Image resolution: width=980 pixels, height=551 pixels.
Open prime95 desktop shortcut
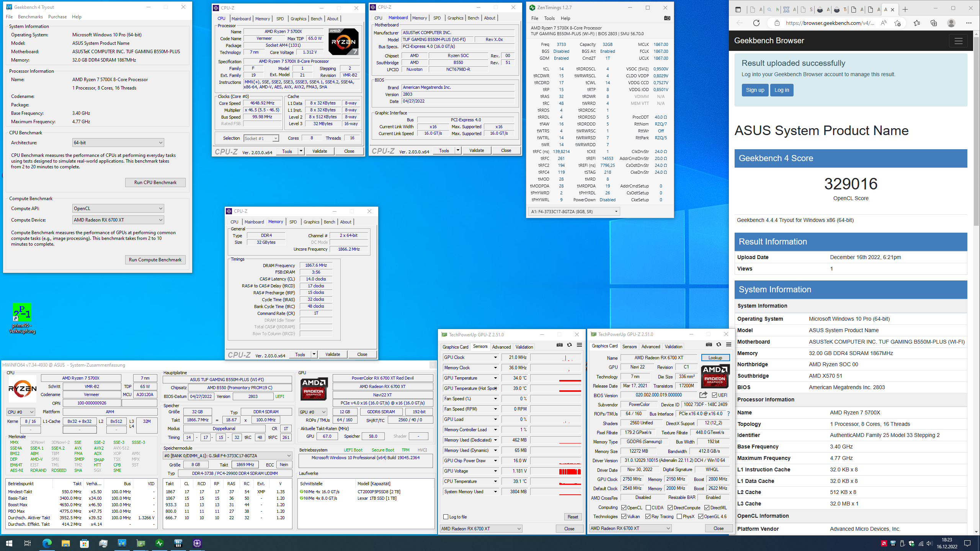pyautogui.click(x=22, y=318)
